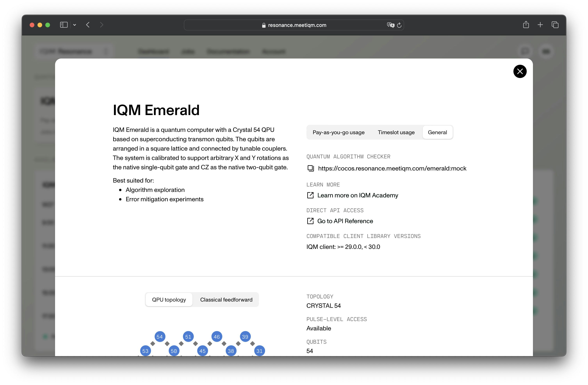This screenshot has height=385, width=588.
Task: Toggle the Safari sidebar
Action: (64, 25)
